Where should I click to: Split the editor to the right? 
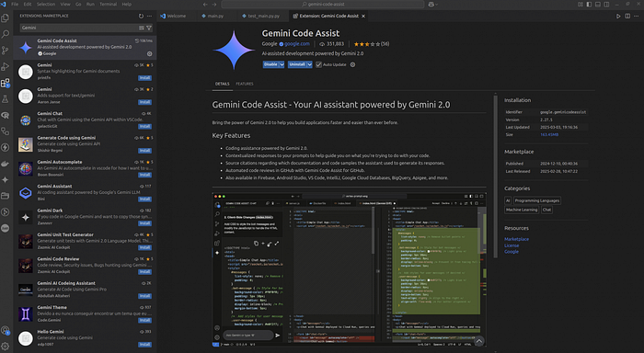(627, 16)
